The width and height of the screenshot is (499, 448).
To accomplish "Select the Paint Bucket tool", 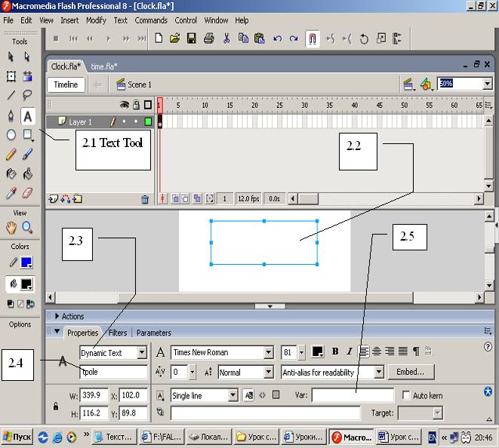I will 28,174.
